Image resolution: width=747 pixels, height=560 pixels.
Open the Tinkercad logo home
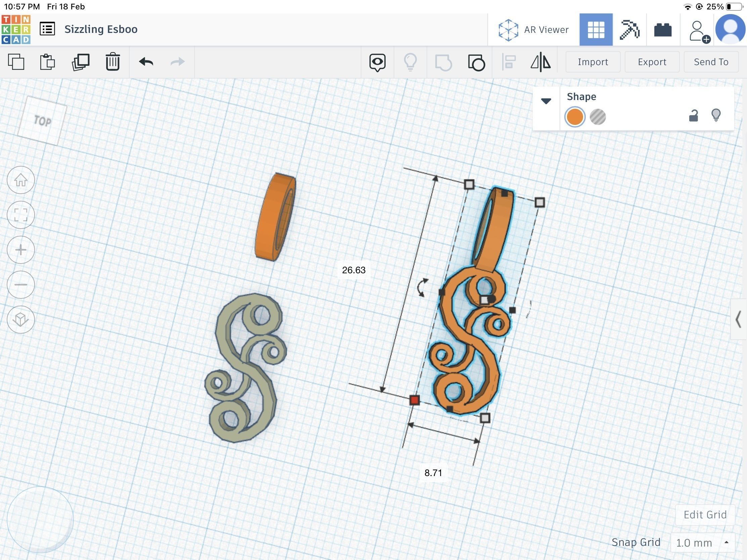16,29
